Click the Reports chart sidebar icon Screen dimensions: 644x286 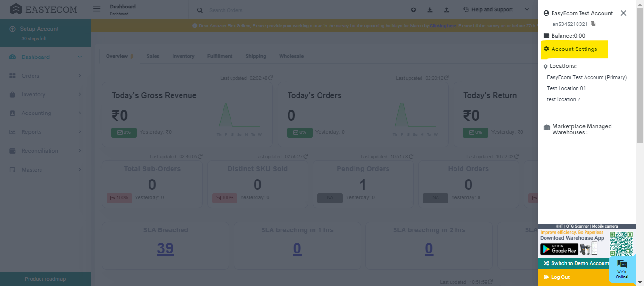click(x=12, y=132)
